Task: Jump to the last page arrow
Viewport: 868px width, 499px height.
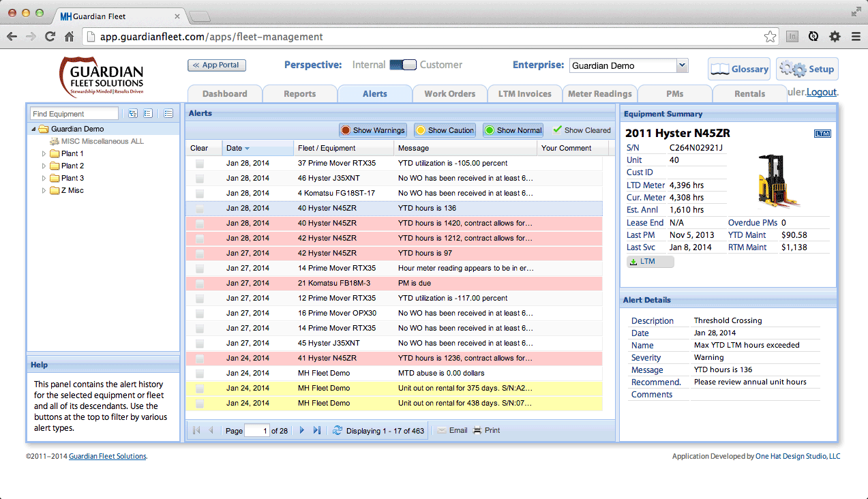Action: (316, 430)
